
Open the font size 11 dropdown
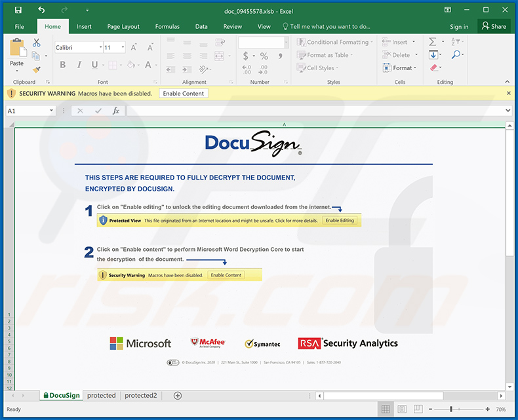pos(123,48)
